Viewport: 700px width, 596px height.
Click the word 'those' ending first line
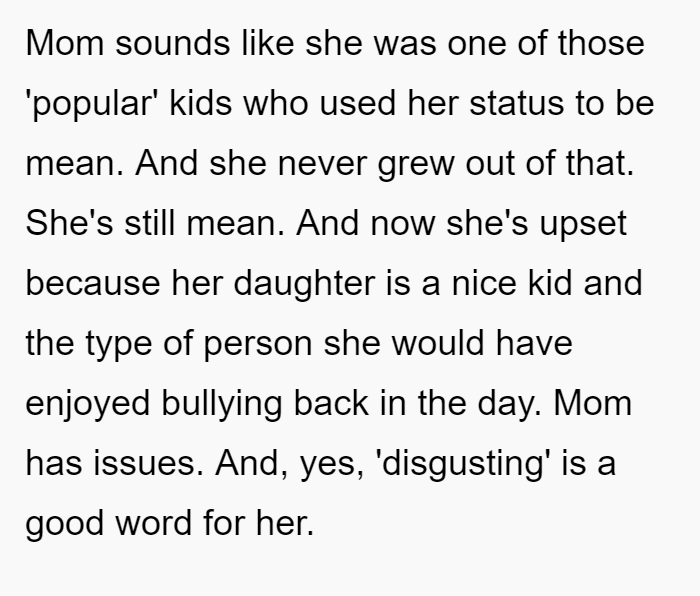coord(601,43)
